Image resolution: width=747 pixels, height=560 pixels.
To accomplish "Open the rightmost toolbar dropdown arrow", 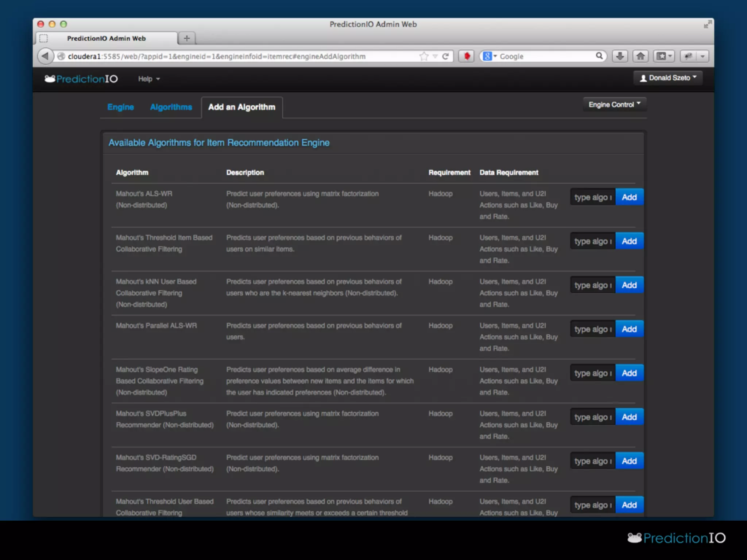I will 703,56.
